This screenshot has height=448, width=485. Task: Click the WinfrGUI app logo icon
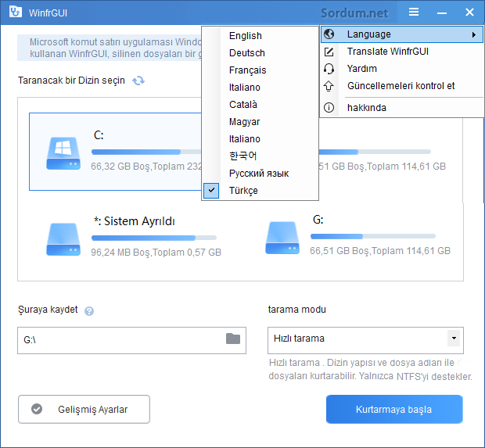pos(16,12)
